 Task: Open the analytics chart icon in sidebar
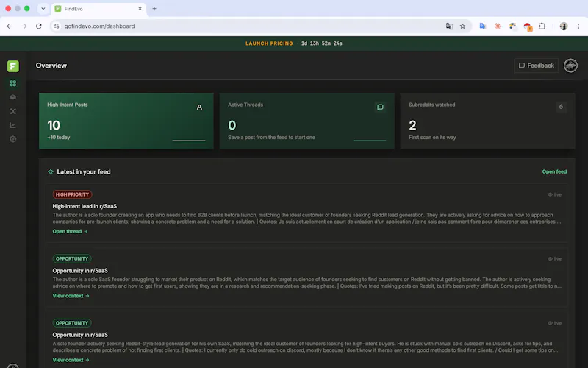[x=13, y=125]
